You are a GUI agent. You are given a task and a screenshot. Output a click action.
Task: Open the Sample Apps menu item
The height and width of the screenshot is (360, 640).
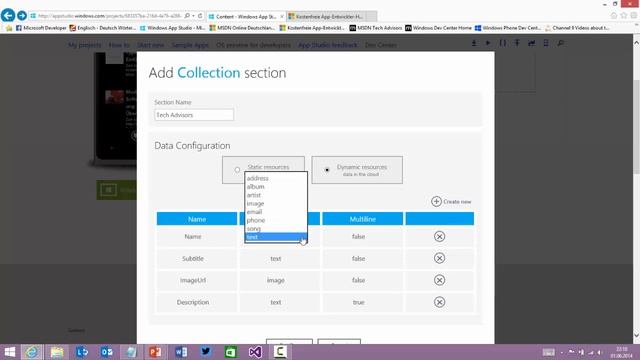[190, 45]
